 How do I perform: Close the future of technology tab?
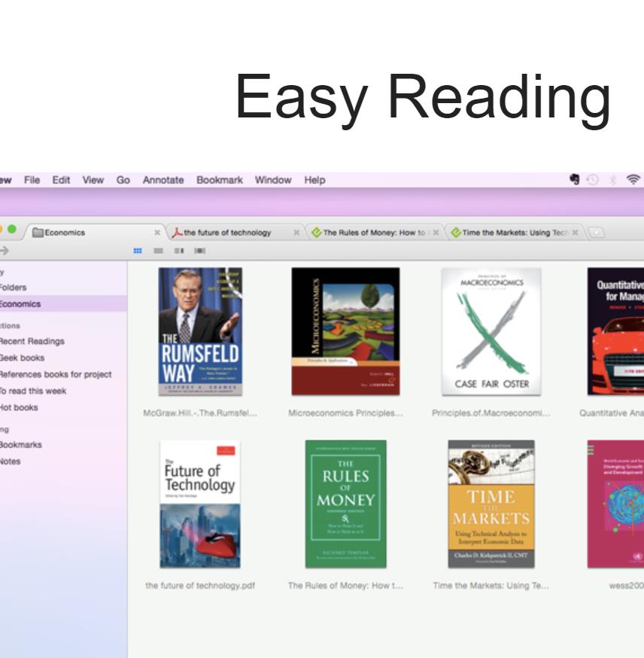pyautogui.click(x=296, y=233)
